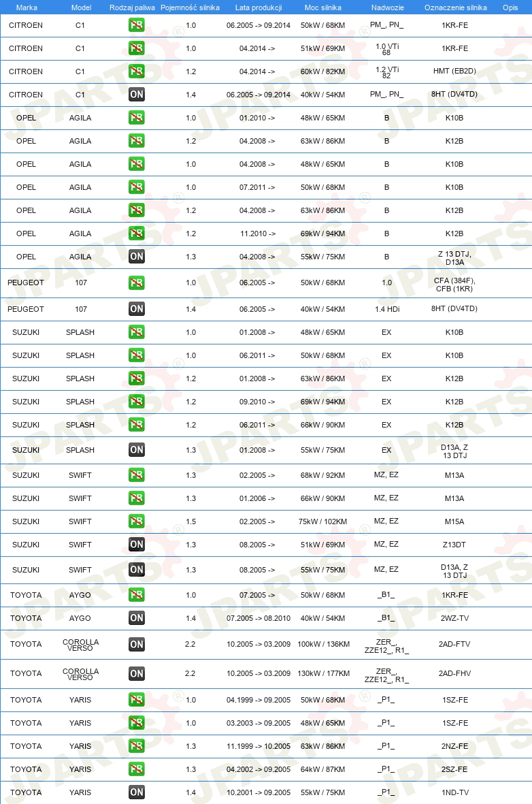Image resolution: width=532 pixels, height=804 pixels.
Task: Click petrol icon for Toyota Yaris 2NZ-FE
Action: click(x=136, y=746)
